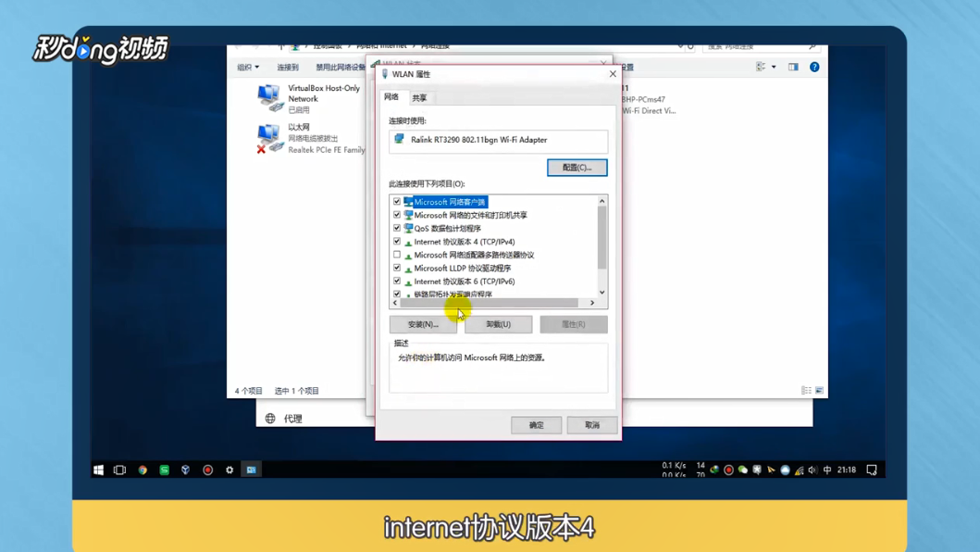Click the 21:18 taskbar clock

[x=847, y=470]
